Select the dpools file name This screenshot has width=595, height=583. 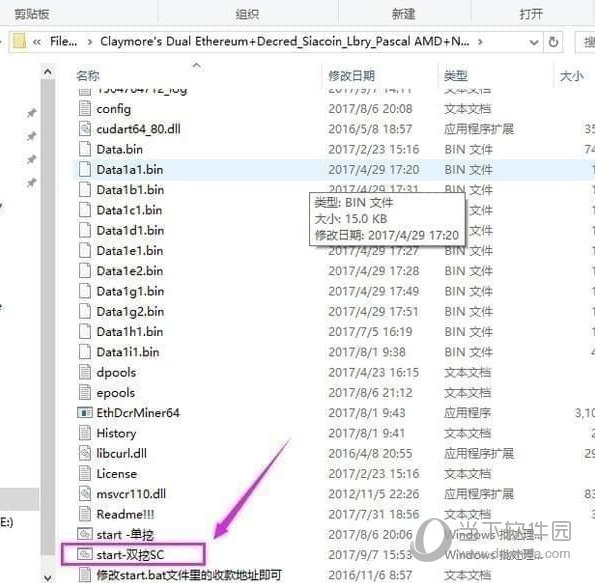pyautogui.click(x=116, y=373)
